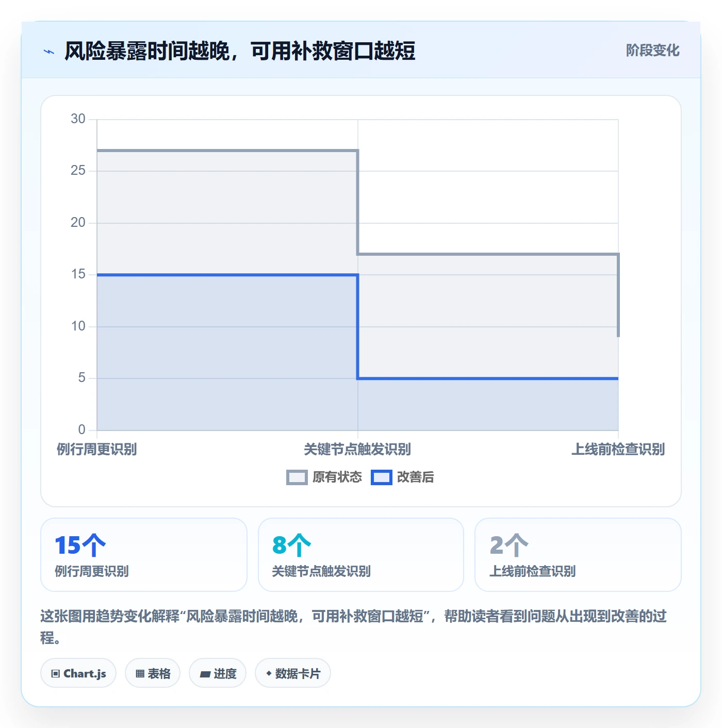Screen dimensions: 722x728
Task: Click the 改善后 legend label
Action: pos(416,477)
